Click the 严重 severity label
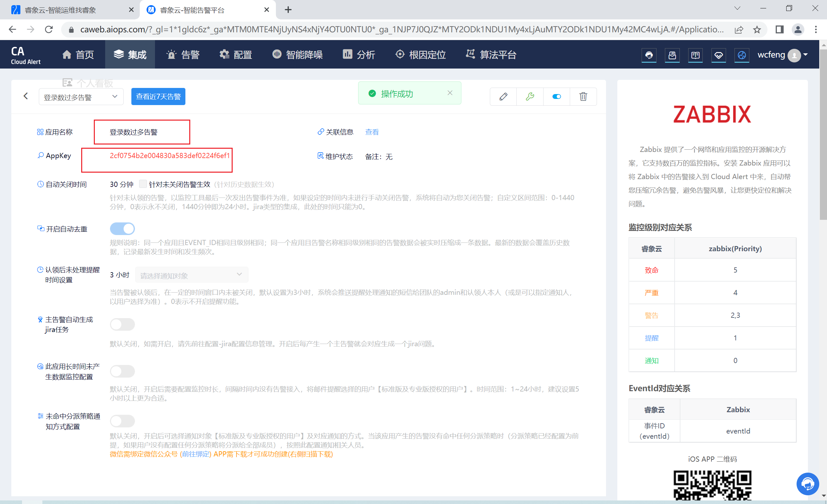 click(x=651, y=293)
